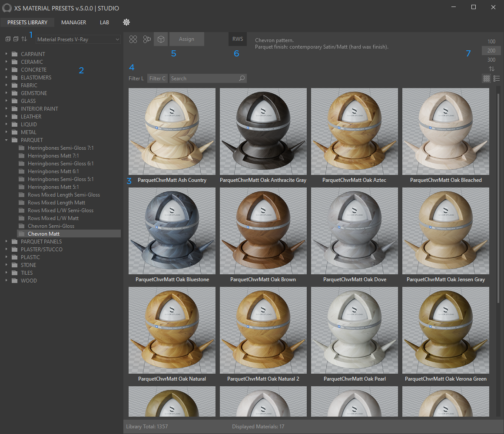Select ParquetChvrMatt Oak Bleached thumbnail
The height and width of the screenshot is (434, 504).
(x=446, y=132)
